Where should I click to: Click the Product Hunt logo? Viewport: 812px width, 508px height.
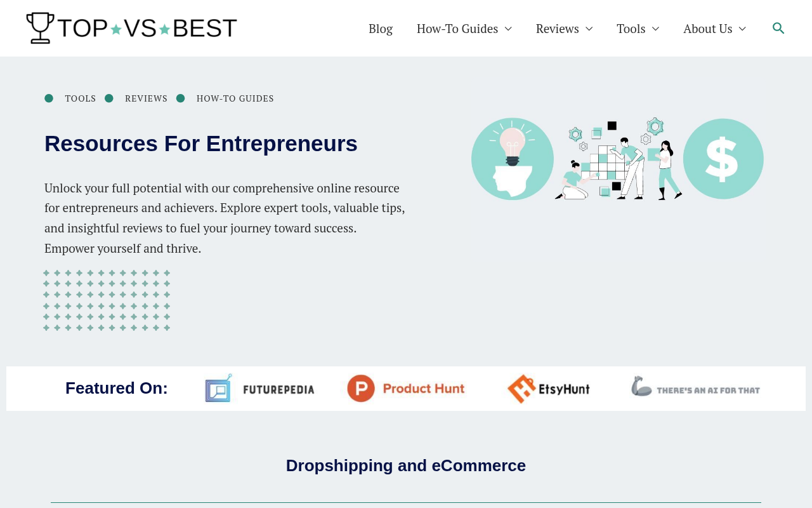click(405, 388)
